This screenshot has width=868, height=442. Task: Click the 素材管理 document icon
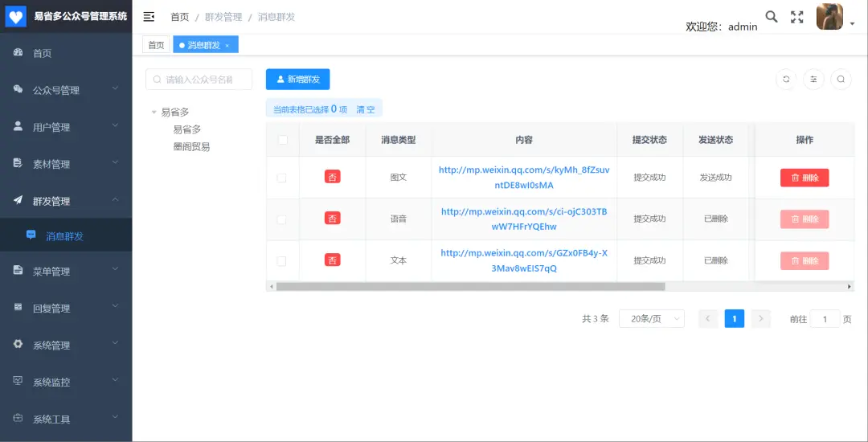tap(18, 163)
